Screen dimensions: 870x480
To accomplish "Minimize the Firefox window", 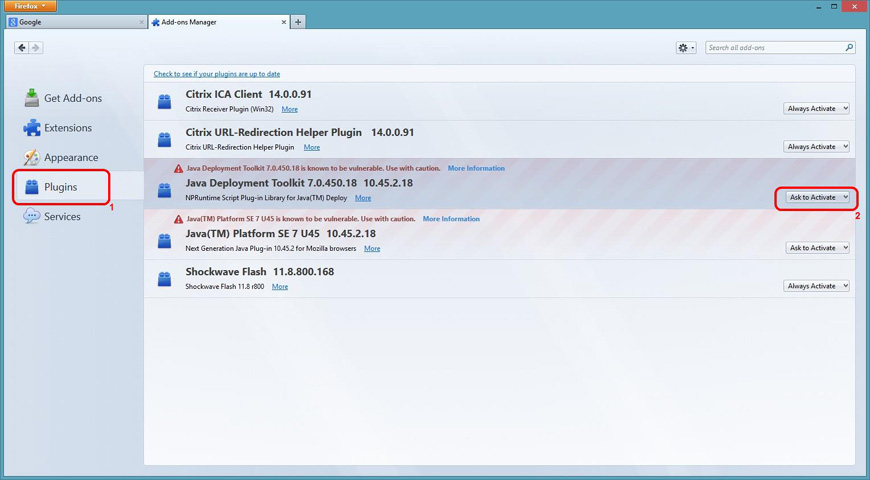I will tap(819, 6).
